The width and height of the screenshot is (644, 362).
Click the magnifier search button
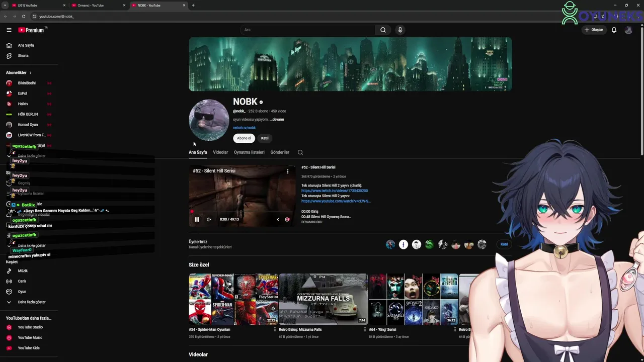(x=383, y=30)
